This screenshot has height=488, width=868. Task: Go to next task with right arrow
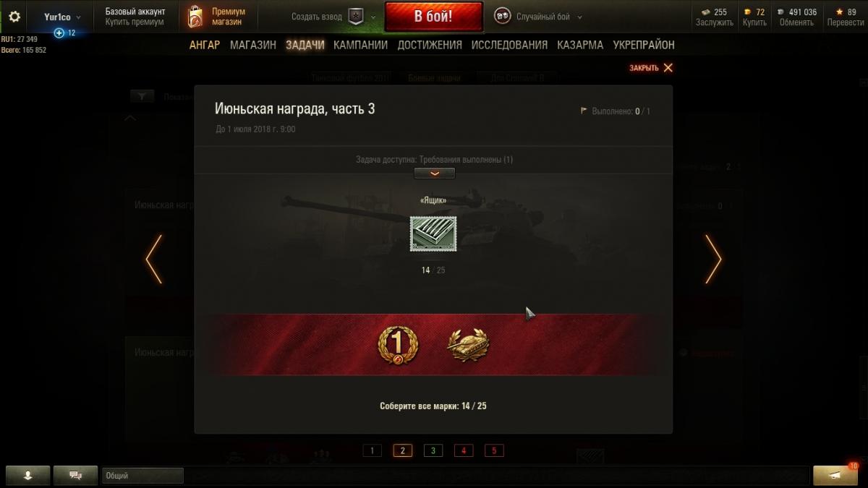(x=713, y=259)
